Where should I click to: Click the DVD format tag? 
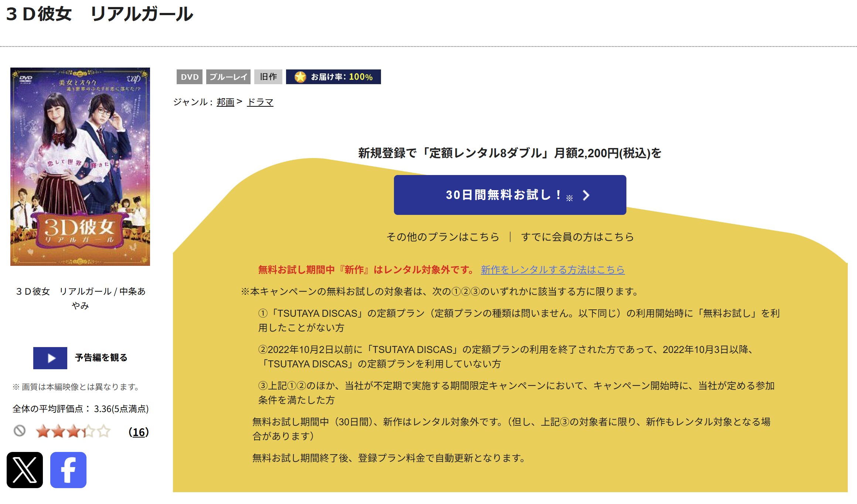[x=190, y=77]
